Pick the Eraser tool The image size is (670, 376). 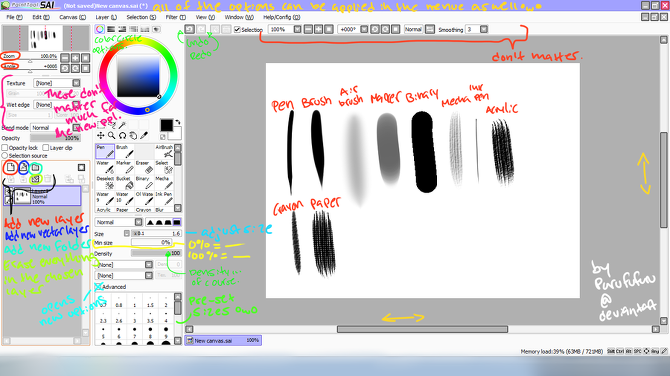click(x=144, y=167)
